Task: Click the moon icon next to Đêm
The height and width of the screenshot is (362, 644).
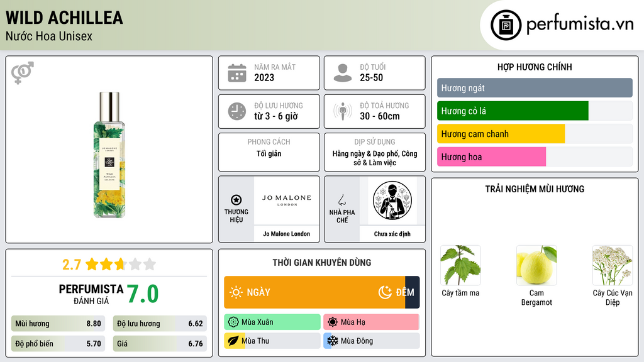Action: 385,292
